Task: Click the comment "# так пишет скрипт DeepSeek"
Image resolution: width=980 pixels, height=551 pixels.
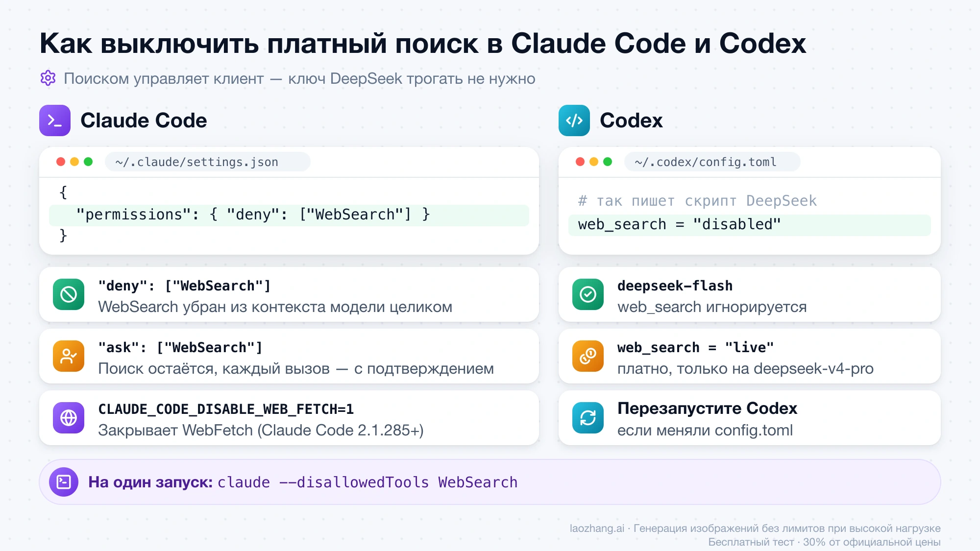Action: point(697,201)
